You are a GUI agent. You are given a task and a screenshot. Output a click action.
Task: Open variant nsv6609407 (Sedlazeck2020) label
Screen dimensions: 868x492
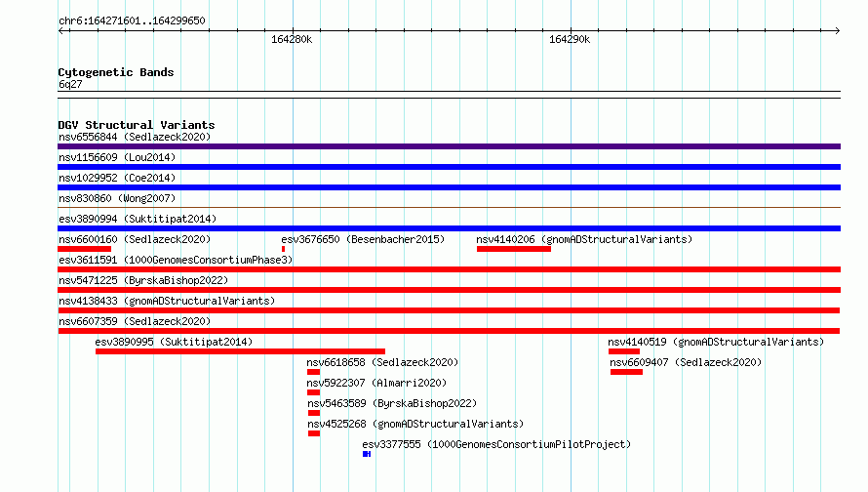(x=686, y=362)
